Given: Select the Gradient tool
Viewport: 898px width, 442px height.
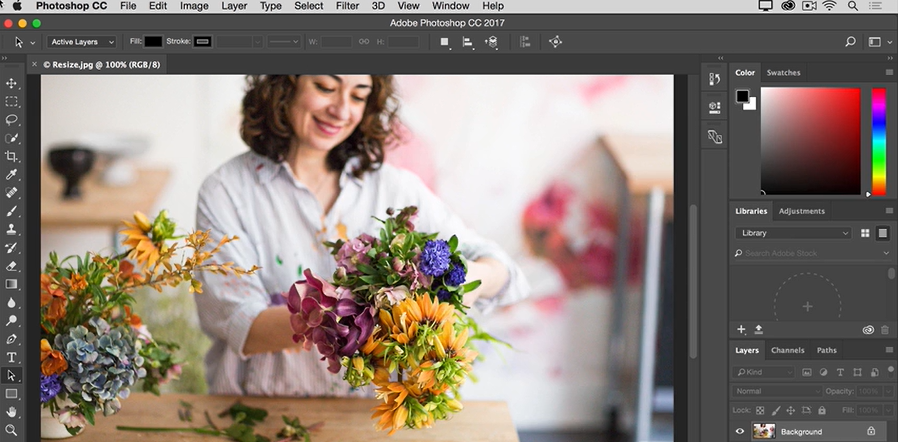Looking at the screenshot, I should (x=11, y=284).
